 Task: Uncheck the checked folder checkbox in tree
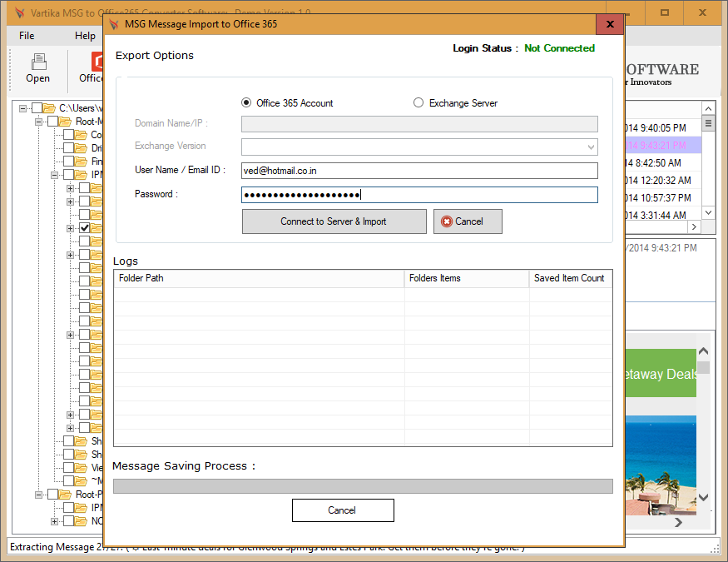point(85,228)
